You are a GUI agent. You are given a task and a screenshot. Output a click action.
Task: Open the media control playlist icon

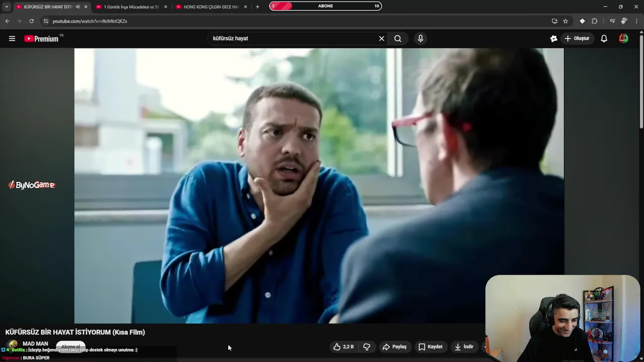point(612,21)
